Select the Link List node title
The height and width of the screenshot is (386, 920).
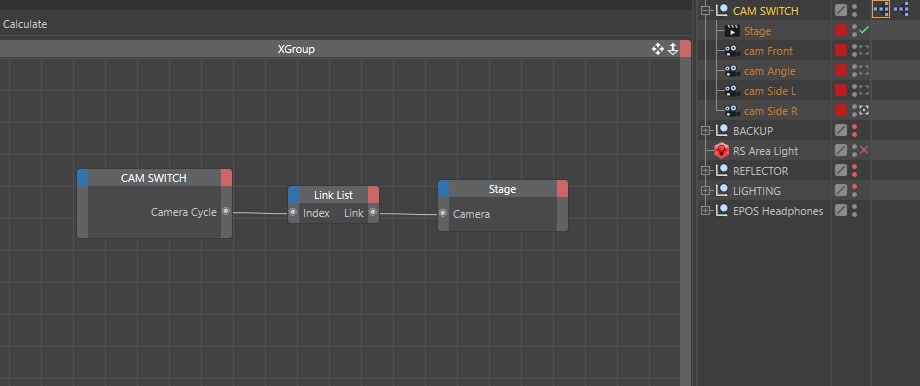click(x=333, y=195)
